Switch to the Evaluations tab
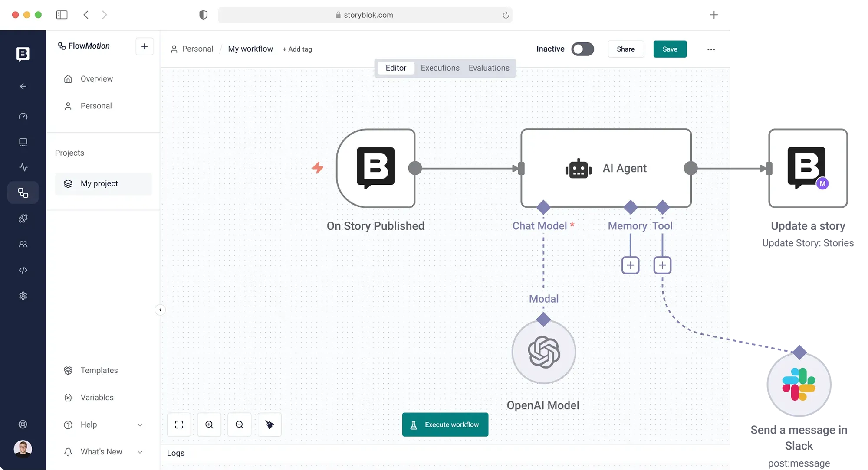The image size is (868, 470). click(x=489, y=68)
